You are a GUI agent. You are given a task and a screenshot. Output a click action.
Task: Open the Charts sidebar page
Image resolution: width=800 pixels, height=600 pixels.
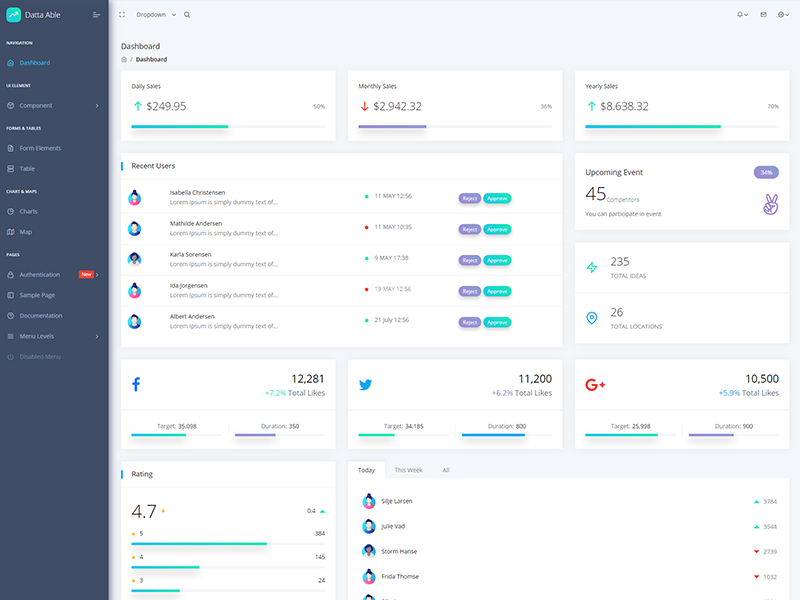click(x=54, y=211)
